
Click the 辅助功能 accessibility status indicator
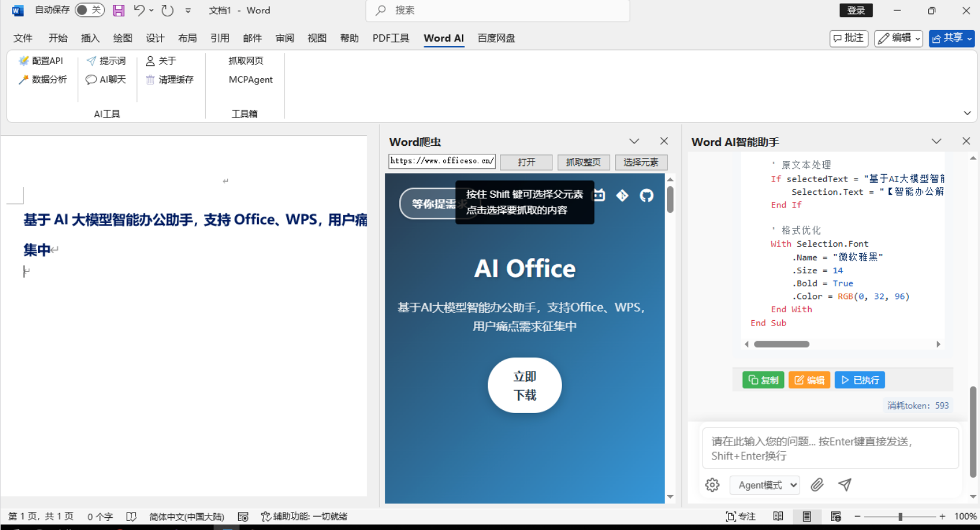coord(304,517)
